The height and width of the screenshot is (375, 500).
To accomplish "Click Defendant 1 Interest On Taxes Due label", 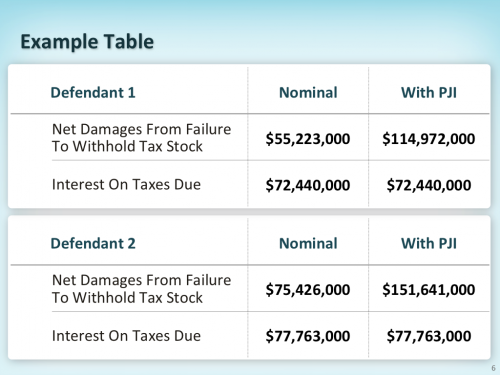I will (x=126, y=184).
